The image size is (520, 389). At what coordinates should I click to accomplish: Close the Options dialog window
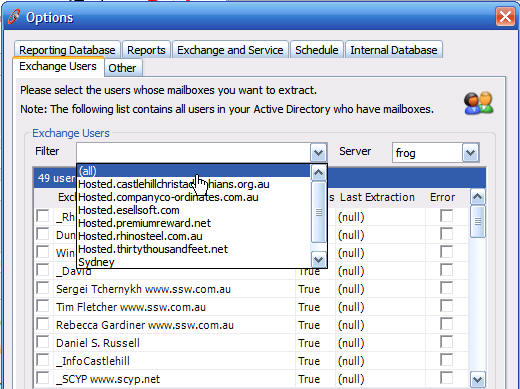[505, 16]
